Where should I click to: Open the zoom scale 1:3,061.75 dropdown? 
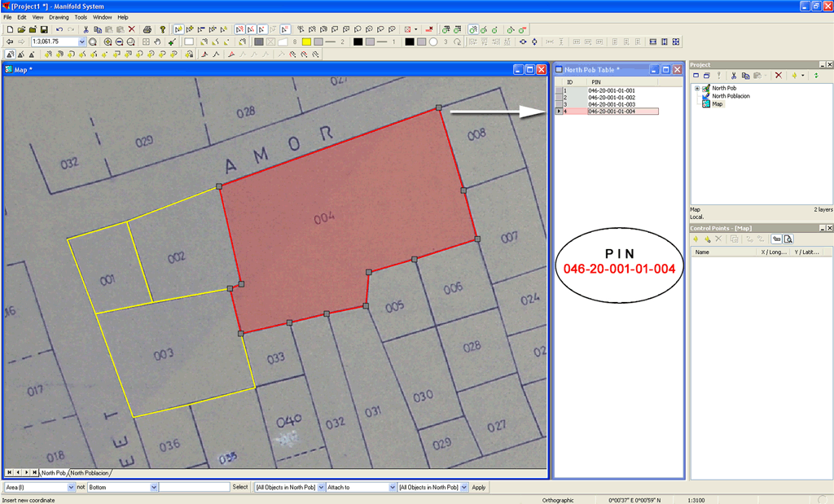click(82, 42)
